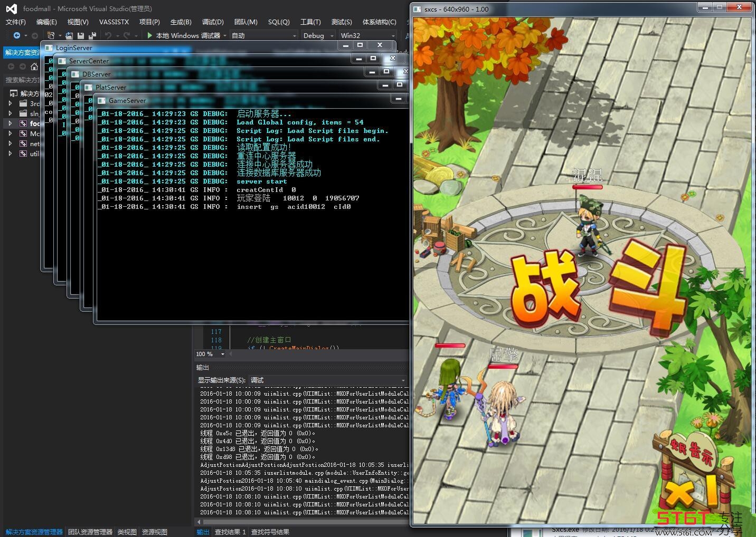The width and height of the screenshot is (756, 537).
Task: Expand the foodmall project tree node
Action: coord(10,123)
